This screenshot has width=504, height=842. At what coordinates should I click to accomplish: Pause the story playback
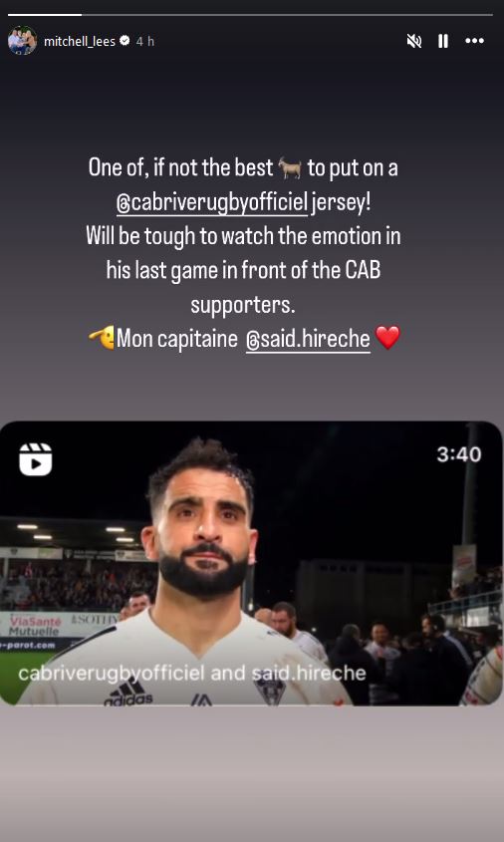tap(443, 41)
